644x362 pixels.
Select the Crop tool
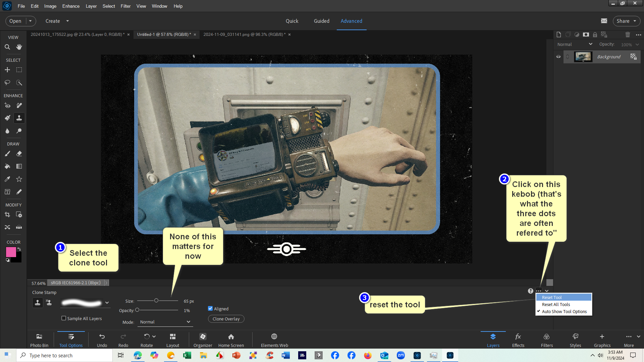click(x=7, y=215)
